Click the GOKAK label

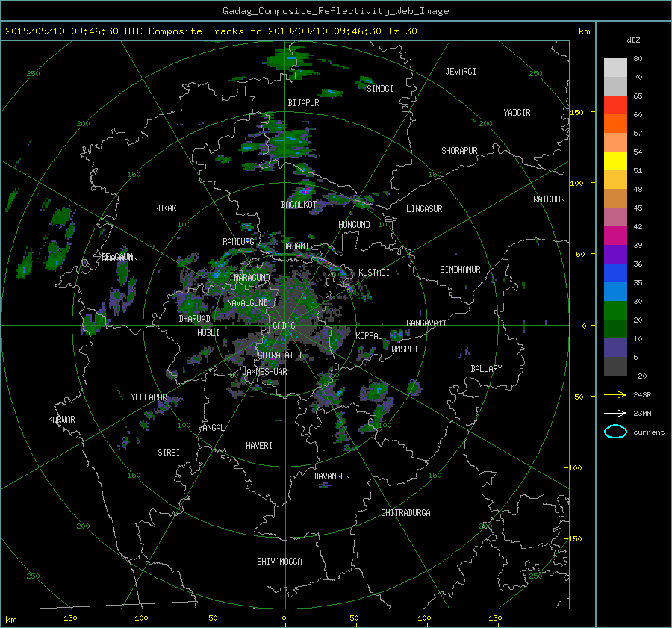[x=166, y=208]
